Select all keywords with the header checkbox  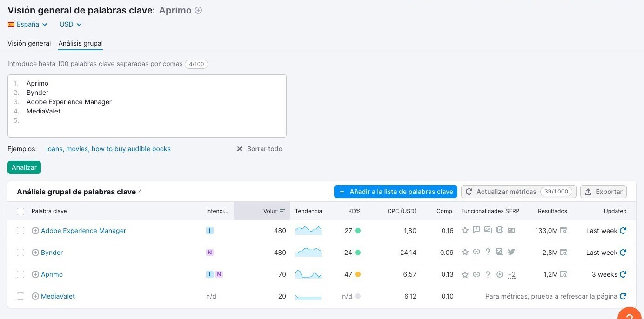pyautogui.click(x=20, y=211)
